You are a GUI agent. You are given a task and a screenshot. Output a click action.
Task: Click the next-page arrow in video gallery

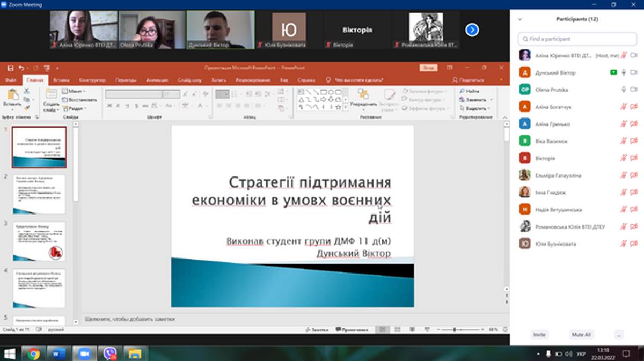pyautogui.click(x=472, y=30)
